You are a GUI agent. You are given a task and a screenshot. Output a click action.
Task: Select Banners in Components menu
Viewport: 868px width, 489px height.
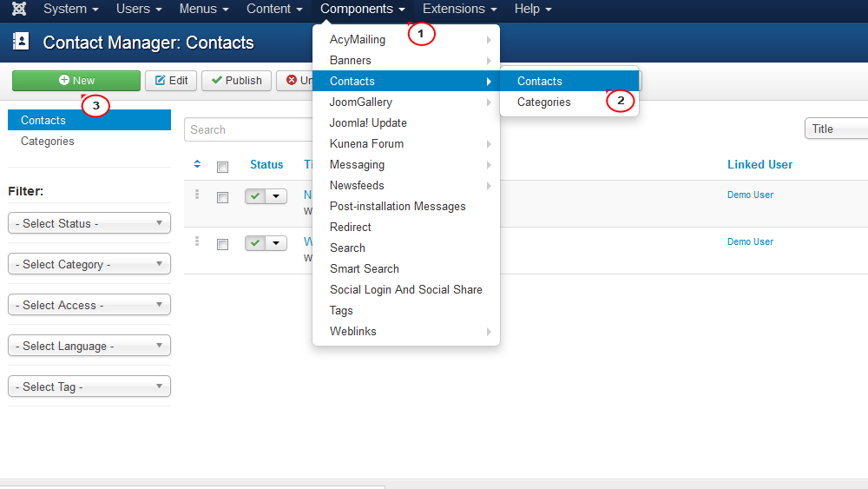click(x=405, y=60)
